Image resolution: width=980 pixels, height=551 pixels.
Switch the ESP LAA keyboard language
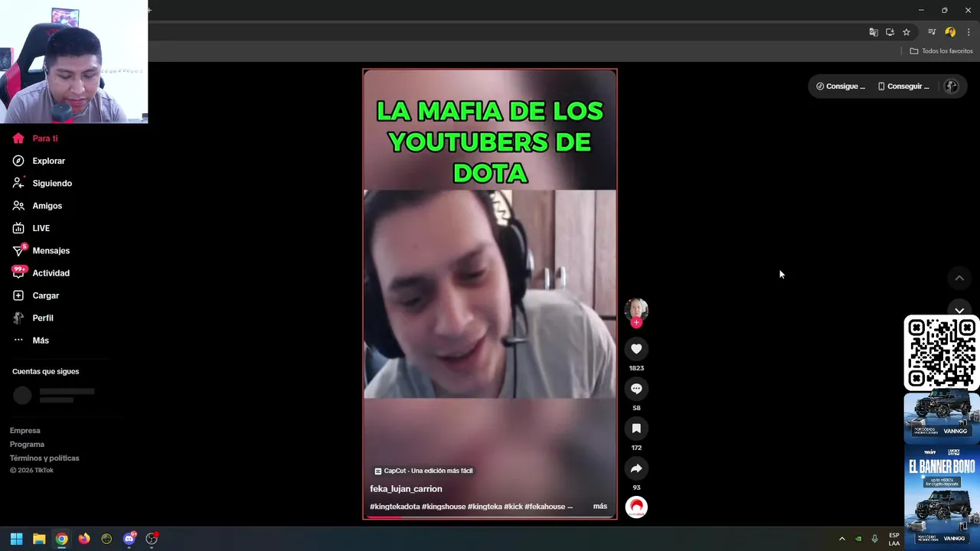(894, 539)
